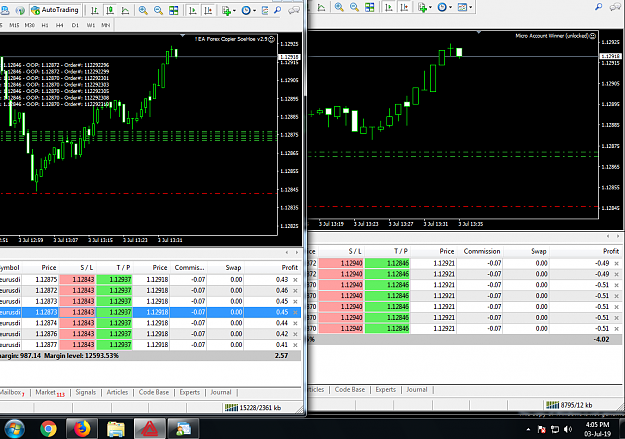Toggle the AutoTrading button
This screenshot has width=625, height=439.
[x=55, y=10]
